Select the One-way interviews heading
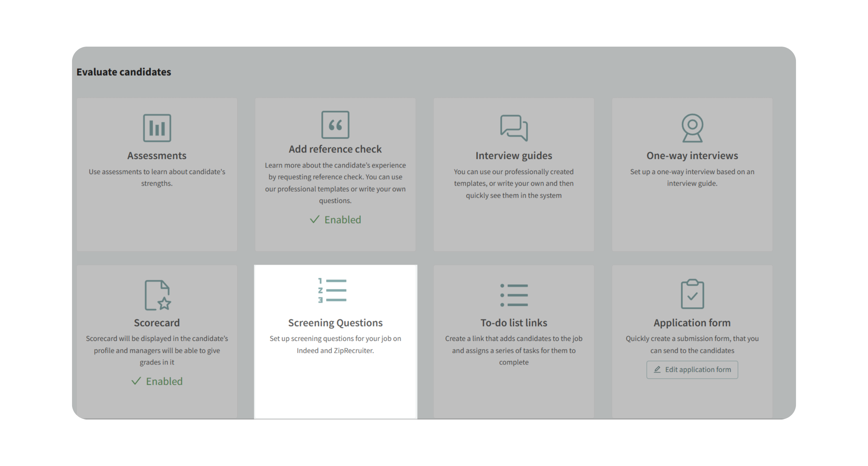 (x=692, y=156)
